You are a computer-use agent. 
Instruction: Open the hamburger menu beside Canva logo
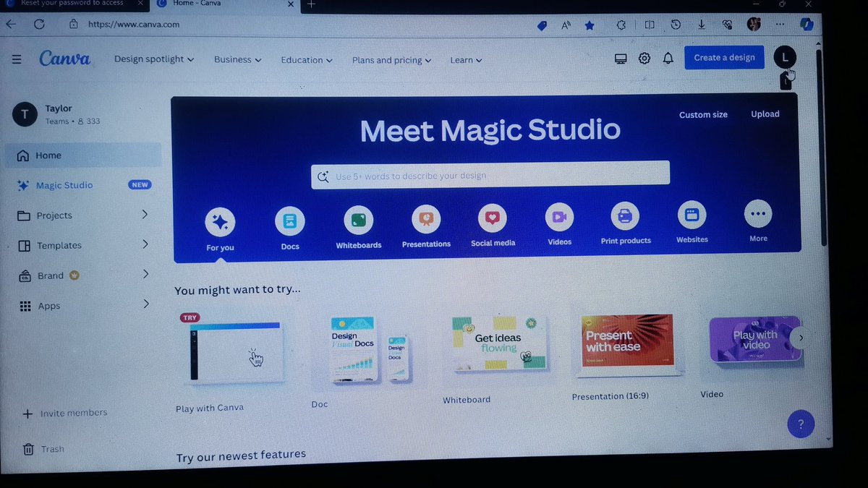[x=17, y=59]
